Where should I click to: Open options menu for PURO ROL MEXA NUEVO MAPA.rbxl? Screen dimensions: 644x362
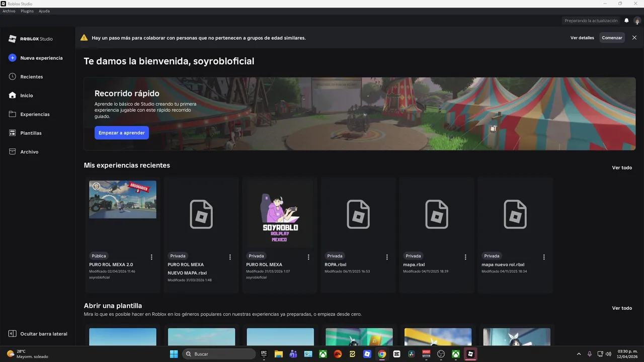pyautogui.click(x=230, y=257)
